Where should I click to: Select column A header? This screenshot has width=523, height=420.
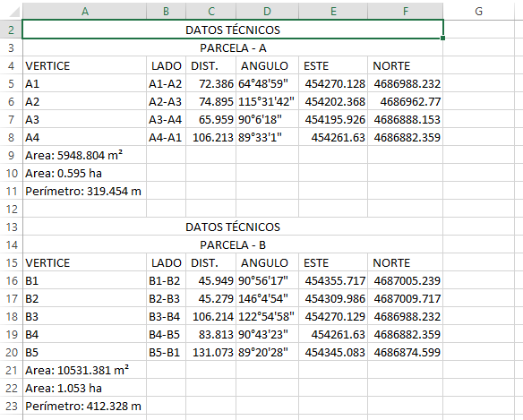pos(85,12)
